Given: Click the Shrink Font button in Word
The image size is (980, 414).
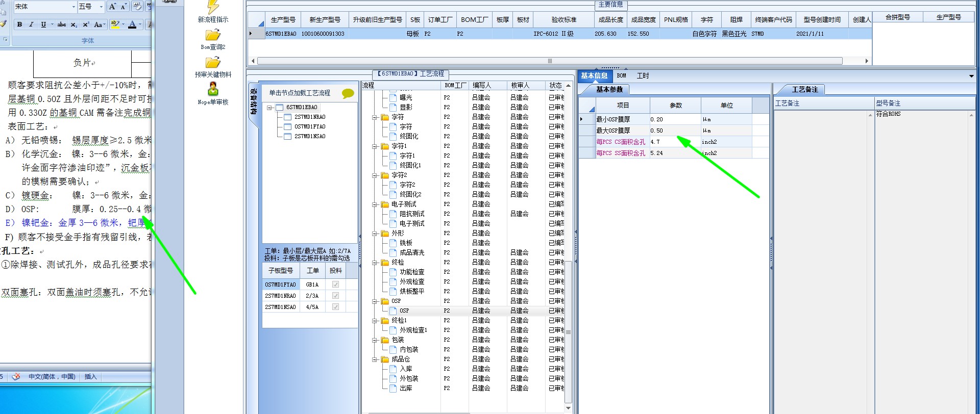Looking at the screenshot, I should (124, 7).
